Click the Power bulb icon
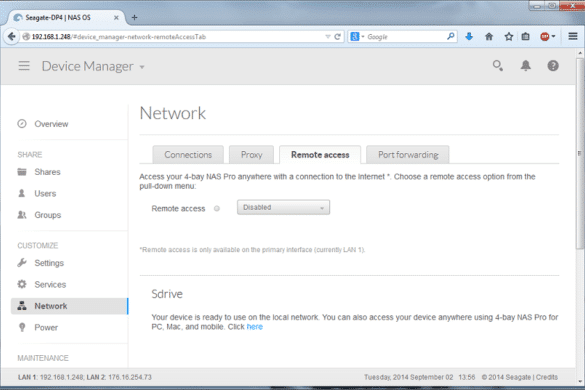The image size is (585, 390). pos(22,327)
